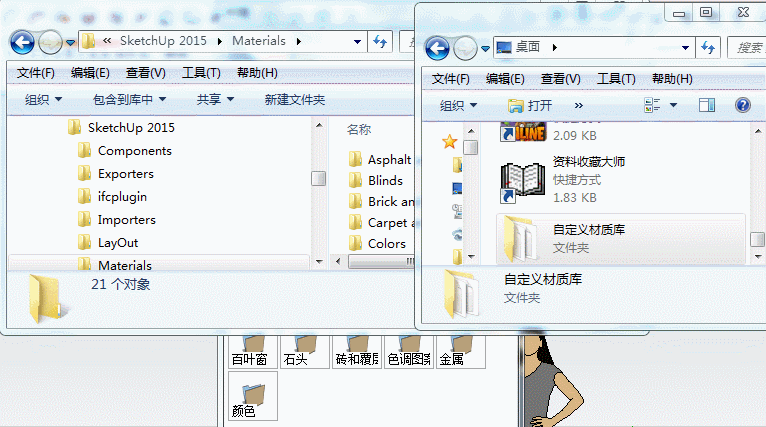Open help in the desktop window toolbar

(x=743, y=105)
